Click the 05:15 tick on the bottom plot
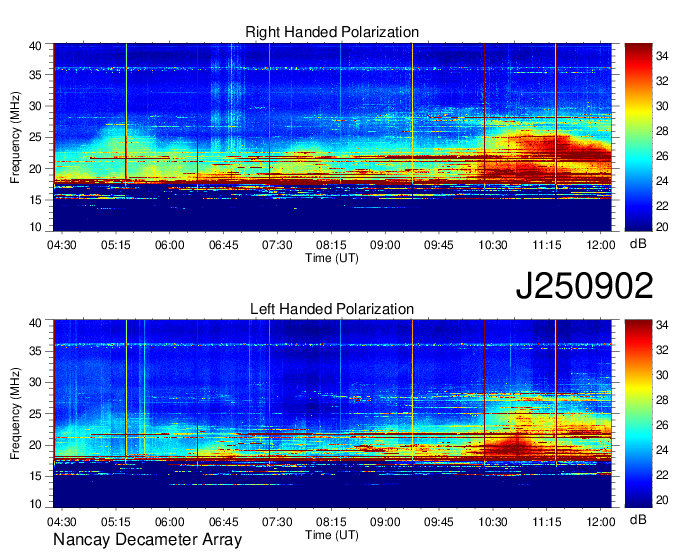 [116, 522]
